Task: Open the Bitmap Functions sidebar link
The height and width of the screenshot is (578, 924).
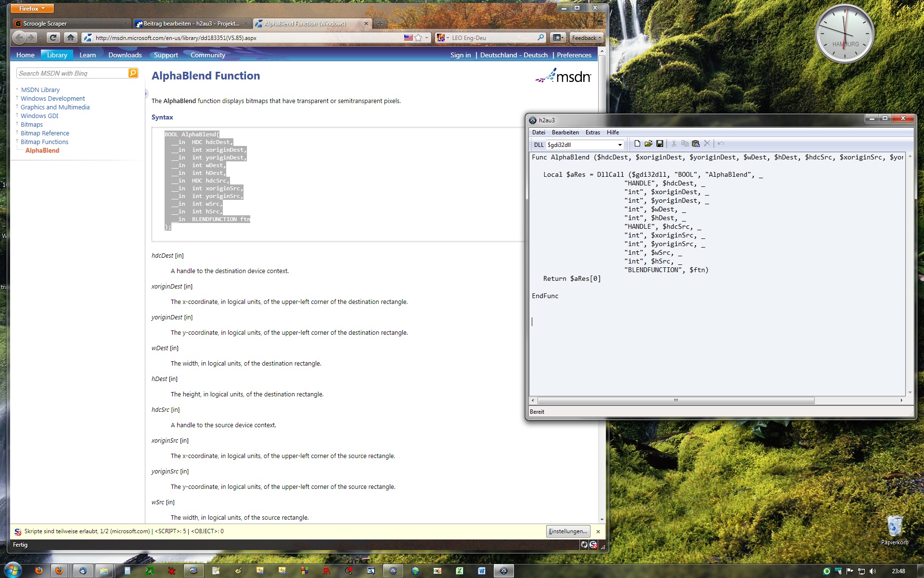Action: [x=44, y=142]
